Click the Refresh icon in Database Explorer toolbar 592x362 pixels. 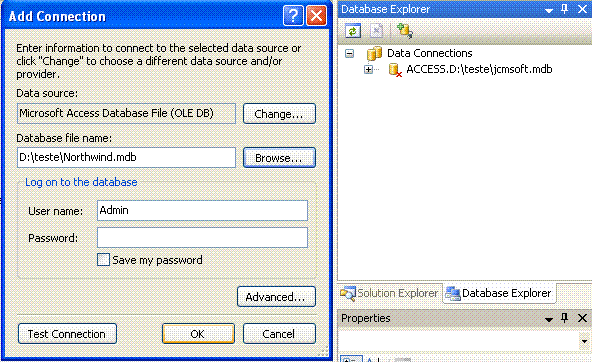(353, 31)
